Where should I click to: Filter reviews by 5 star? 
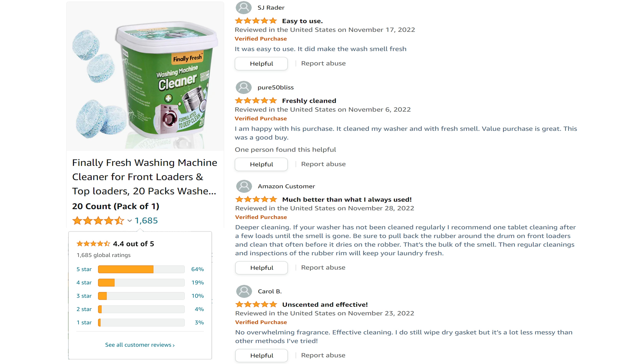tap(84, 269)
